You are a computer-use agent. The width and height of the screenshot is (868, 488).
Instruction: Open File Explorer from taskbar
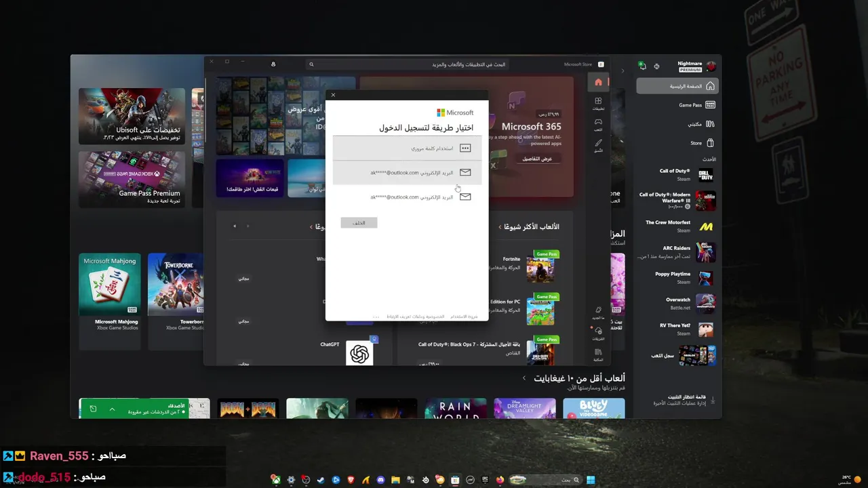pos(395,480)
